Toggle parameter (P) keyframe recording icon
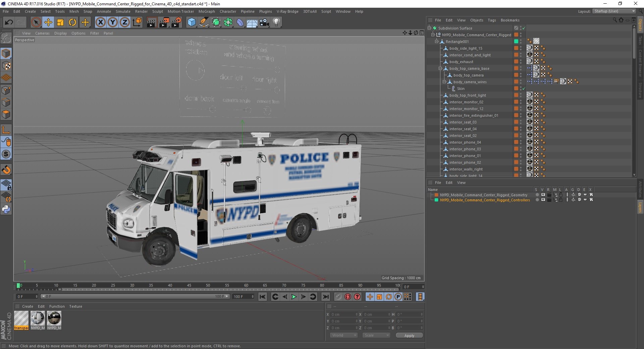 point(398,297)
